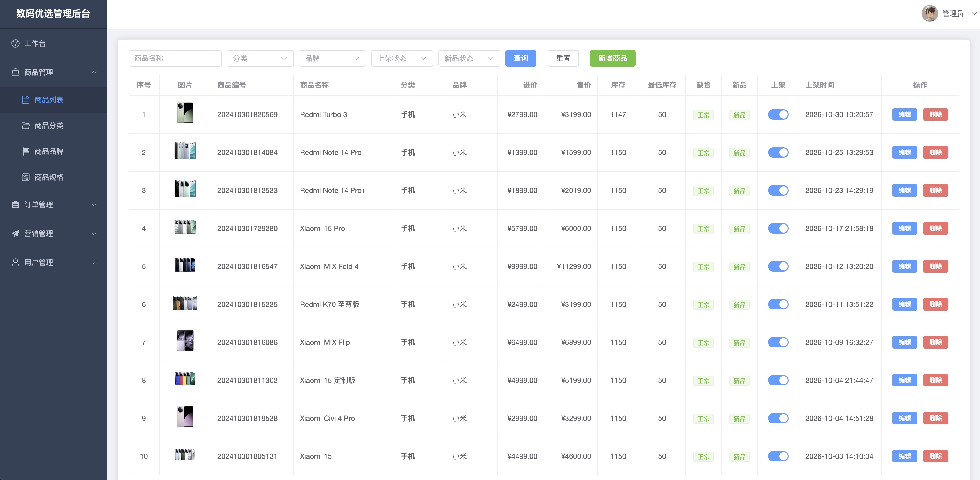980x480 pixels.
Task: Toggle 上架 switch for Redmi Note 14 Pro+
Action: point(778,191)
